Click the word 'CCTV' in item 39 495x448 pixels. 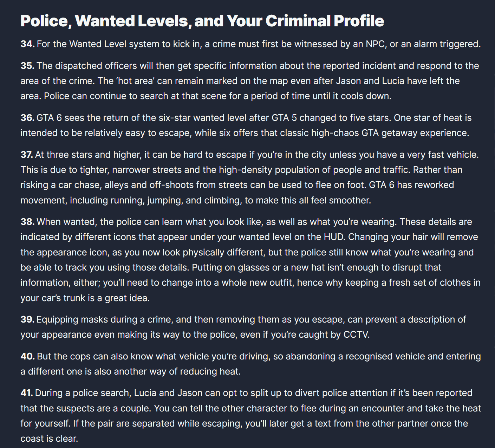click(x=356, y=335)
